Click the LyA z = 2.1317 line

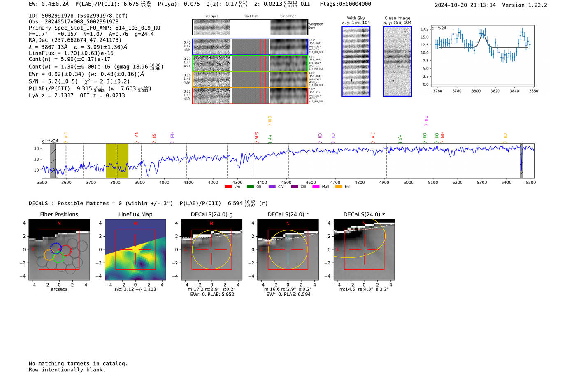click(x=51, y=95)
